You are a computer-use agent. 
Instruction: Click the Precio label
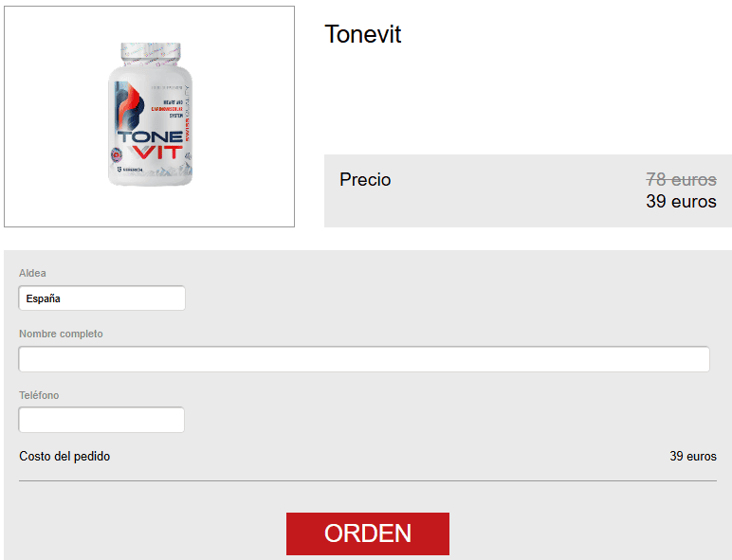(365, 180)
